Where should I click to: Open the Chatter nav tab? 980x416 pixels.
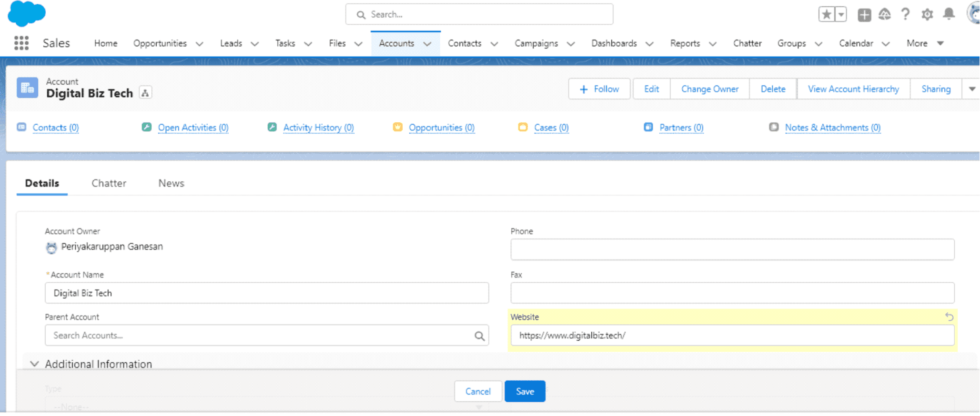point(748,43)
